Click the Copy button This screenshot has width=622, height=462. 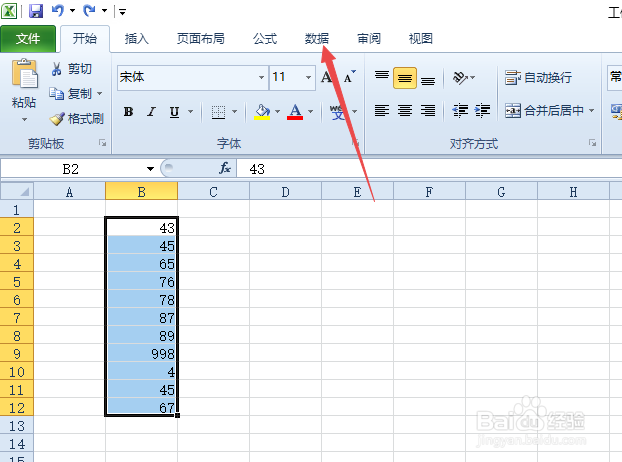point(70,94)
